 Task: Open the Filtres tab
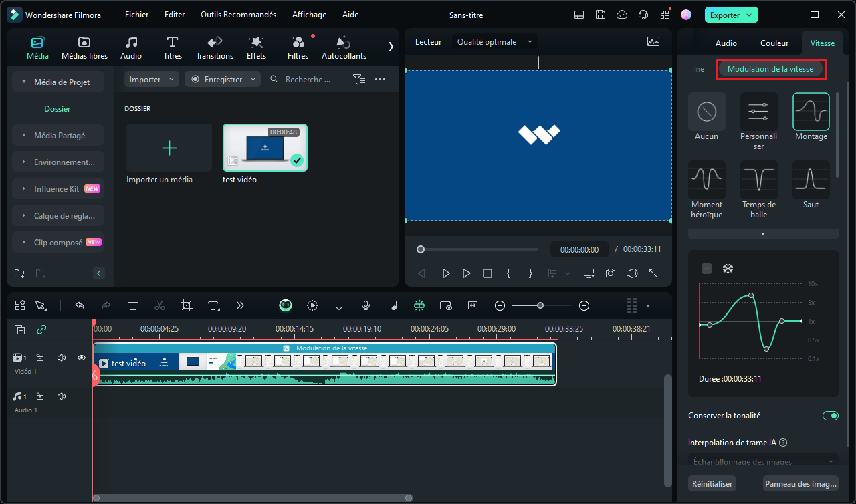(298, 48)
